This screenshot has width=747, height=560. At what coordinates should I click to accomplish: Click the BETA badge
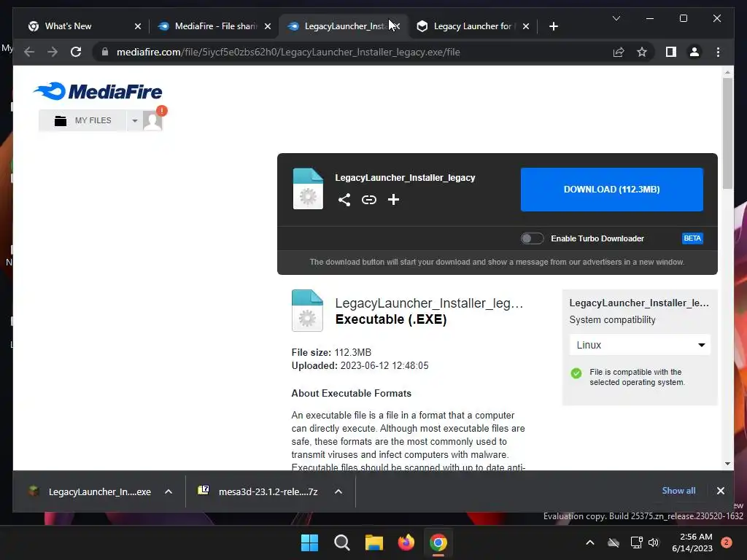(692, 238)
